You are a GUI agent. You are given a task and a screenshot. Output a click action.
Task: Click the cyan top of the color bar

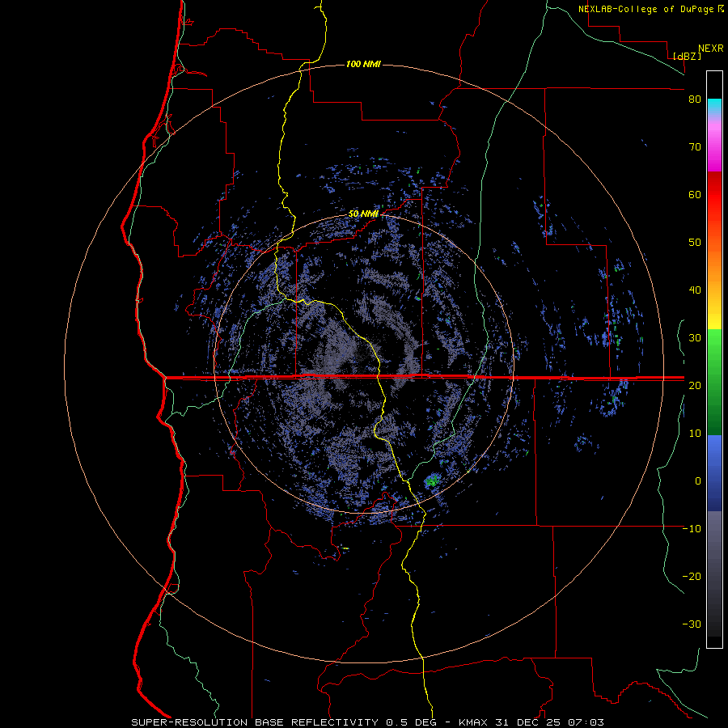click(714, 106)
